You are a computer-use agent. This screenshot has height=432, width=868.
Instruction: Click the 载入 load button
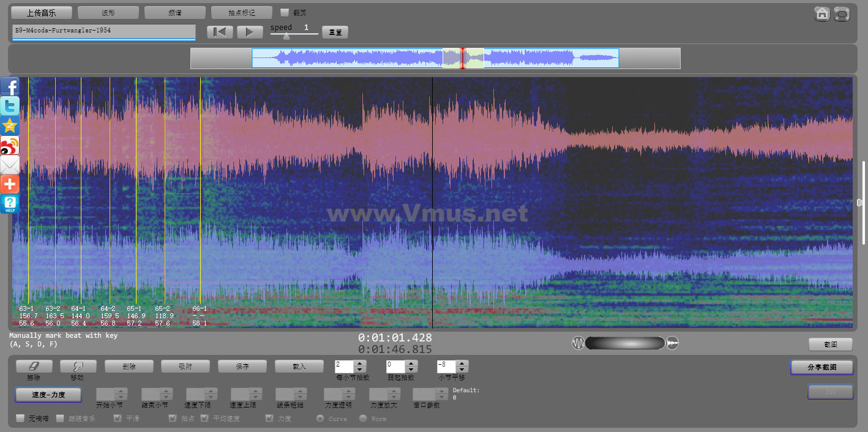[299, 367]
